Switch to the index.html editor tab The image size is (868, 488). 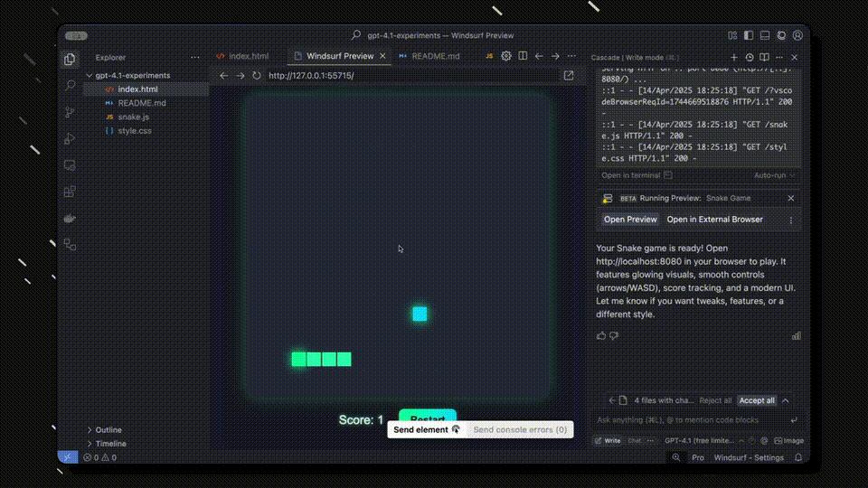pos(248,56)
